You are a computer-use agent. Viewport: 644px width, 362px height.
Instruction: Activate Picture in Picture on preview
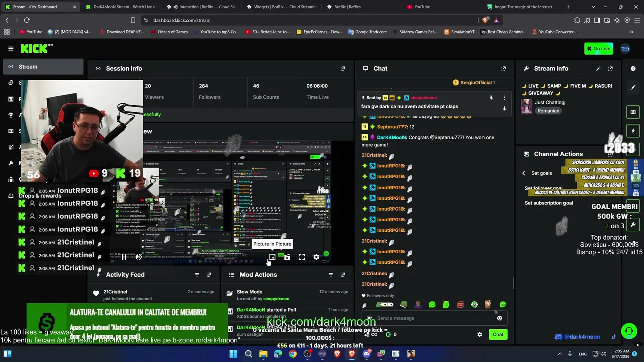(272, 257)
